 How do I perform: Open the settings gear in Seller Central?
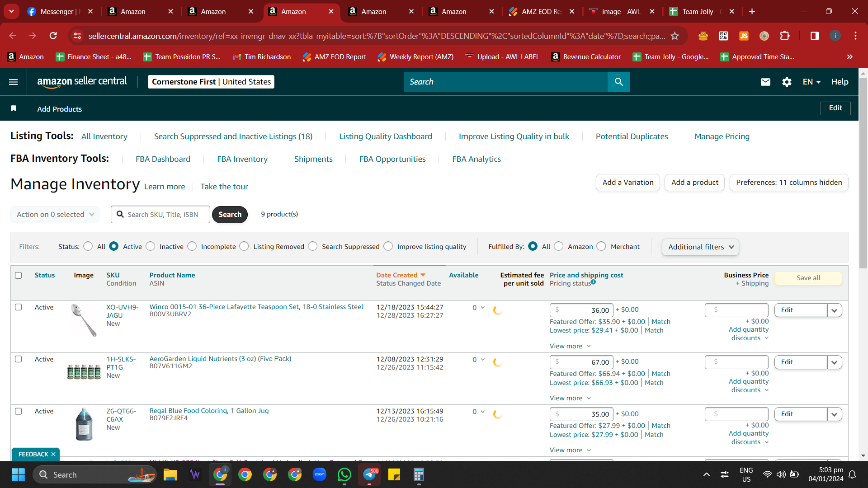(x=787, y=82)
